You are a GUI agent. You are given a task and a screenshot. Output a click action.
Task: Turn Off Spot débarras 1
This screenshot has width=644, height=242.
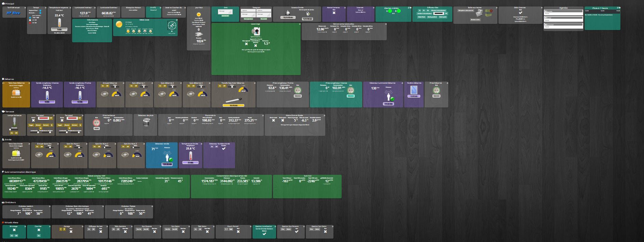point(136,86)
